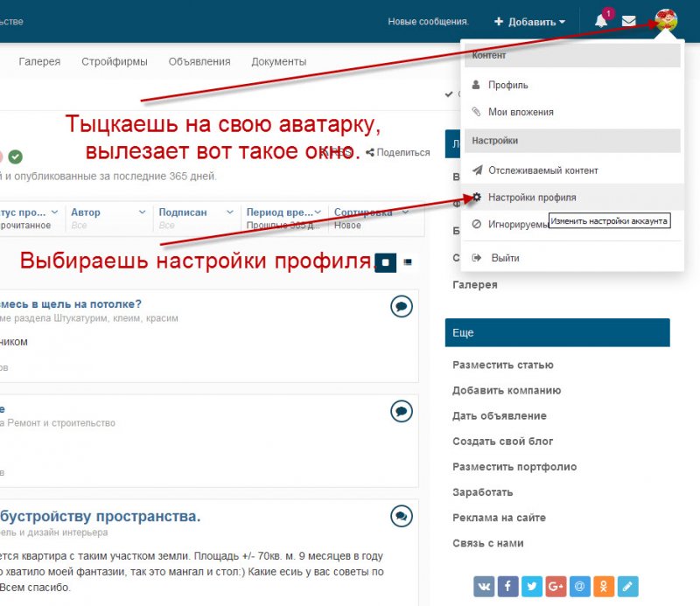Open the Подписан filter dropdown
Viewport: 700px width, 606px height.
click(x=196, y=212)
